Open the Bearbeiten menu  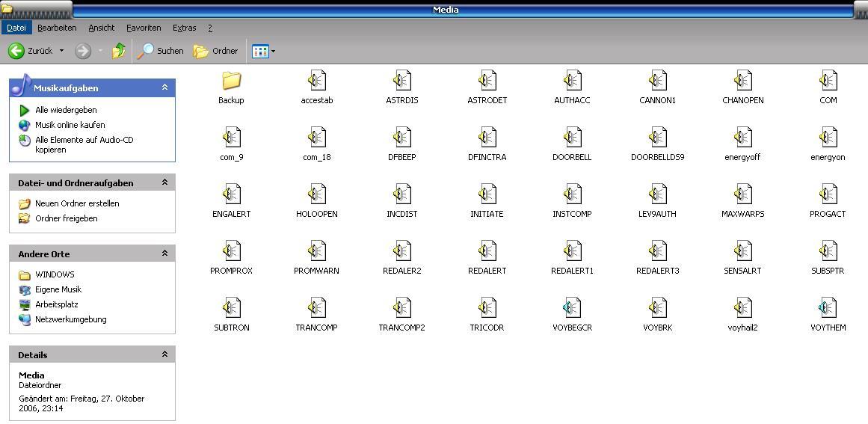pos(57,28)
